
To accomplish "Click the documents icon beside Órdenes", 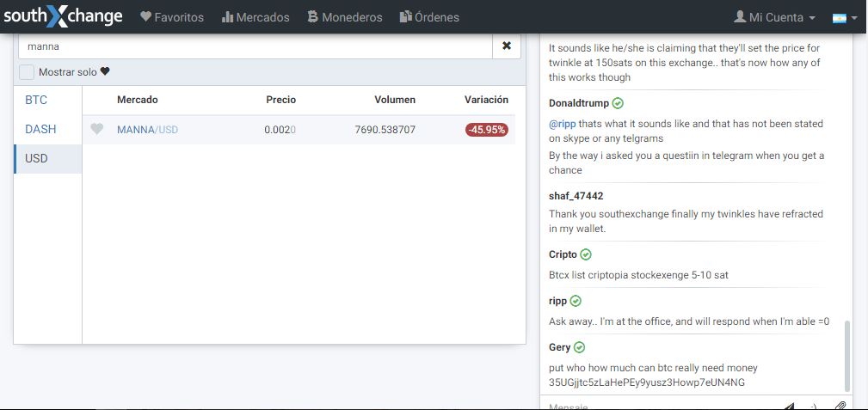I will pos(406,16).
